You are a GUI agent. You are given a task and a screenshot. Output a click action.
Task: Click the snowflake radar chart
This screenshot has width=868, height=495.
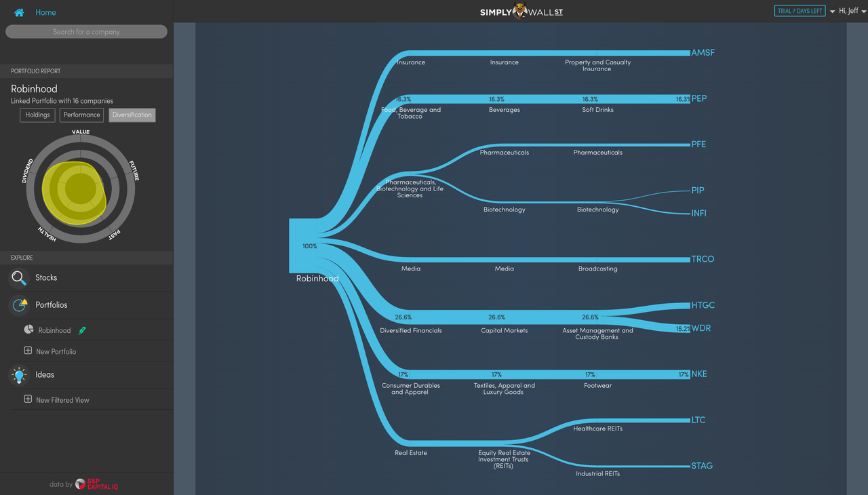pyautogui.click(x=81, y=189)
